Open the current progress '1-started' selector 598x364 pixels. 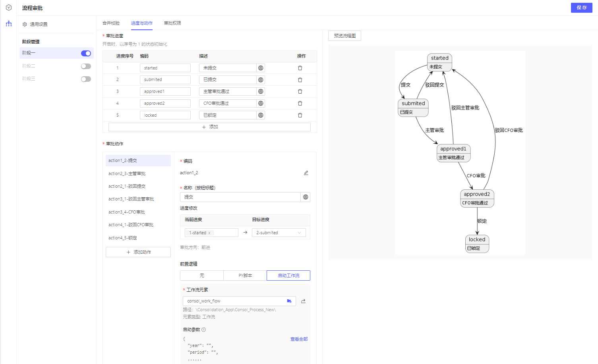pos(211,233)
